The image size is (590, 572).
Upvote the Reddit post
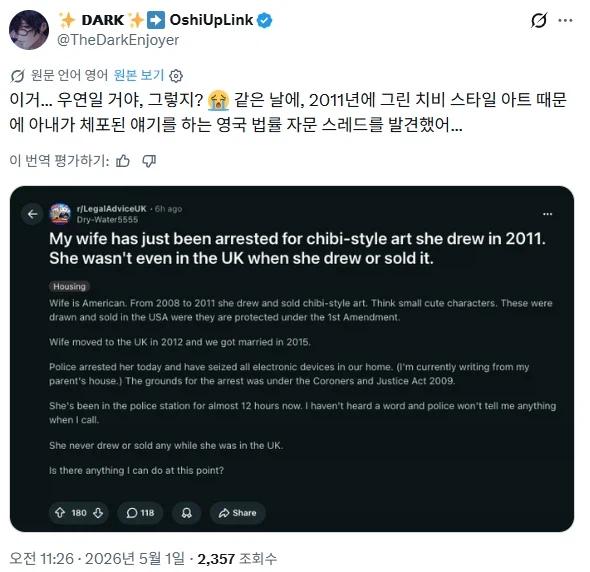pos(60,513)
